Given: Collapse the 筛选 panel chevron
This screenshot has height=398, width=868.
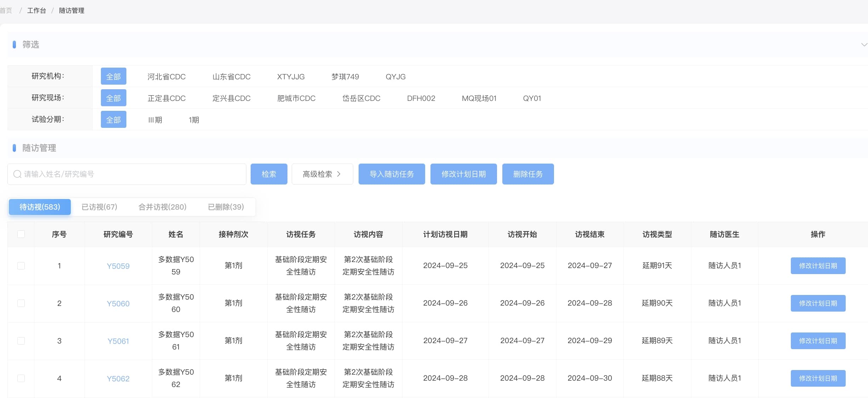Looking at the screenshot, I should pos(864,45).
